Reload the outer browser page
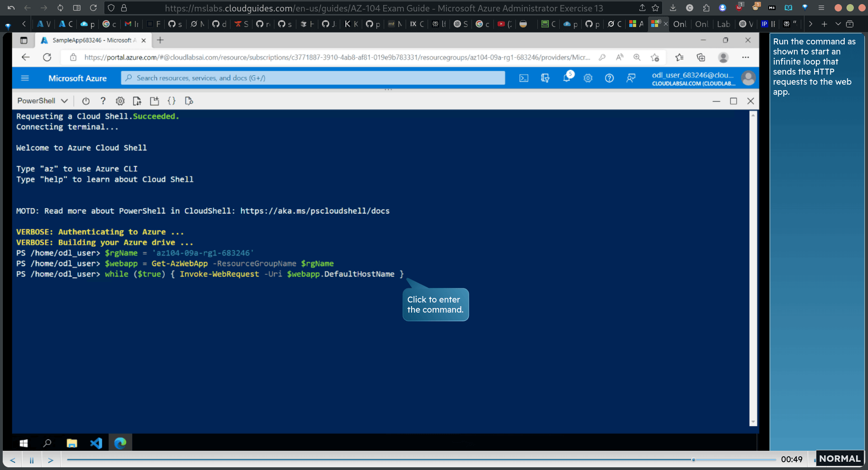This screenshot has height=470, width=868. coord(93,8)
